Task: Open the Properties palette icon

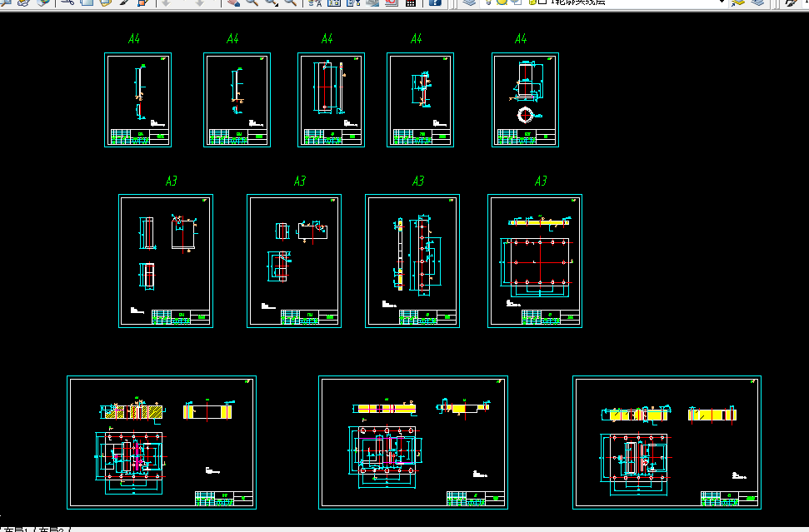Action: (315, 2)
